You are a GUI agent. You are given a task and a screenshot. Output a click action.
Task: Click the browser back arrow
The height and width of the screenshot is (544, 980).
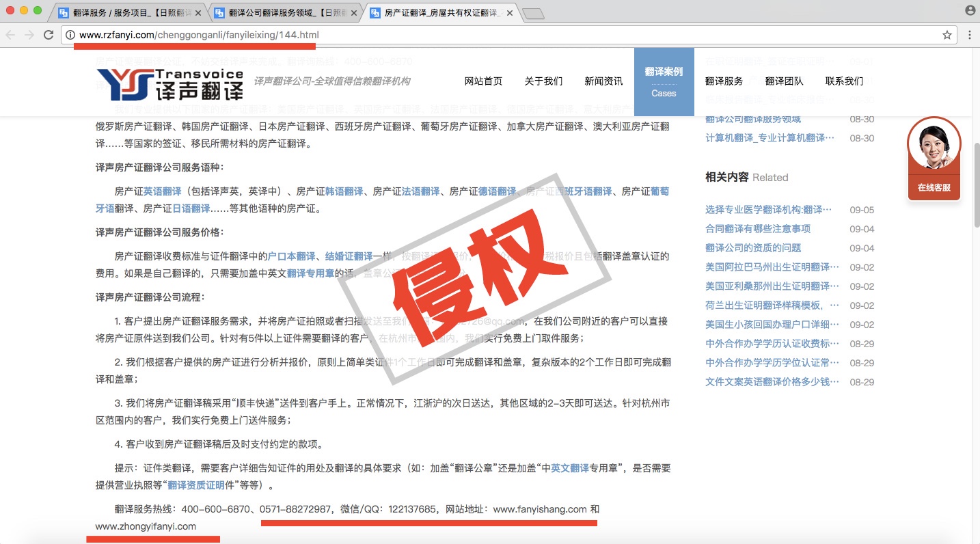[x=11, y=35]
